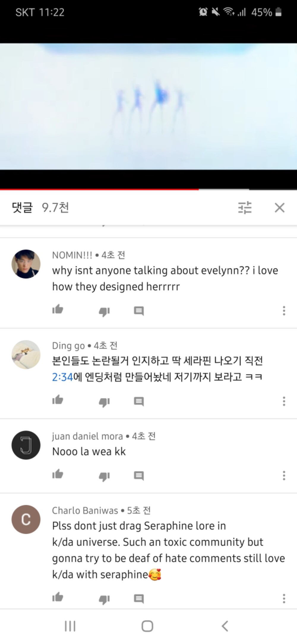Tap Android recent apps button

70,626
